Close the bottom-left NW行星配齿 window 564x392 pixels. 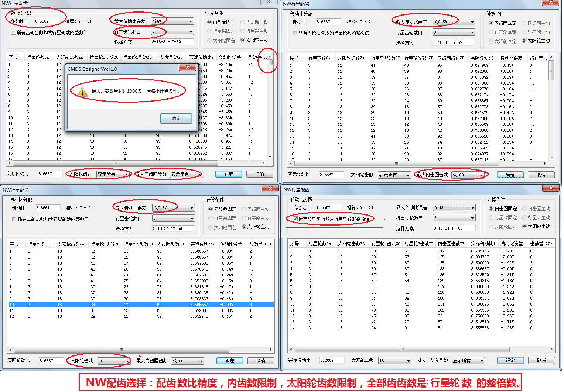click(270, 188)
